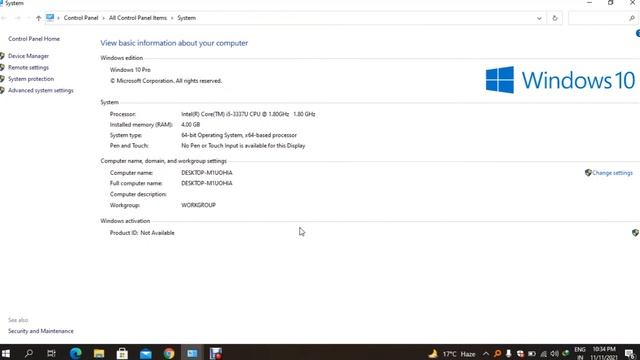
Task: Open Task View on the taskbar
Action: click(51, 353)
